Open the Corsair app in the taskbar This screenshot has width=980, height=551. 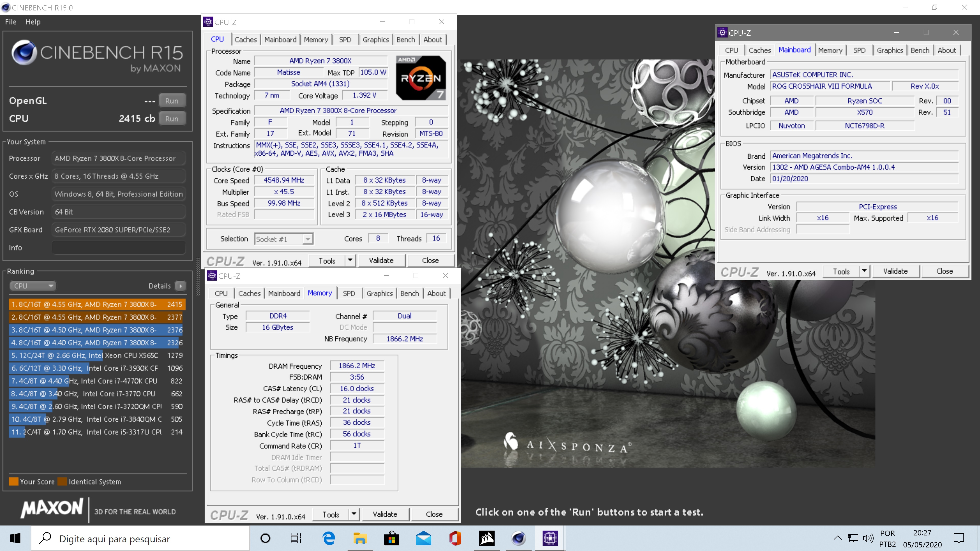click(x=487, y=539)
